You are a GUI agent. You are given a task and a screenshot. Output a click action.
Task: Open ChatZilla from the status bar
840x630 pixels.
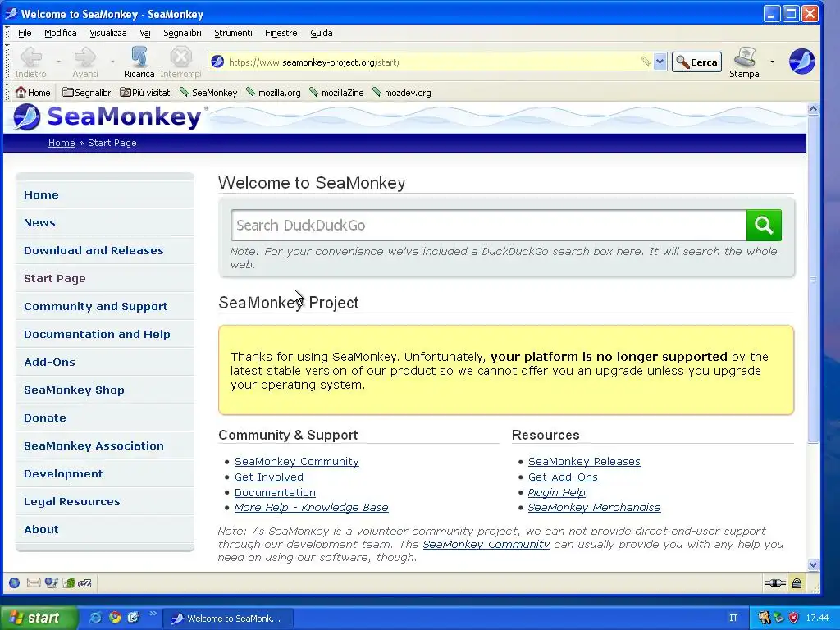pos(84,583)
